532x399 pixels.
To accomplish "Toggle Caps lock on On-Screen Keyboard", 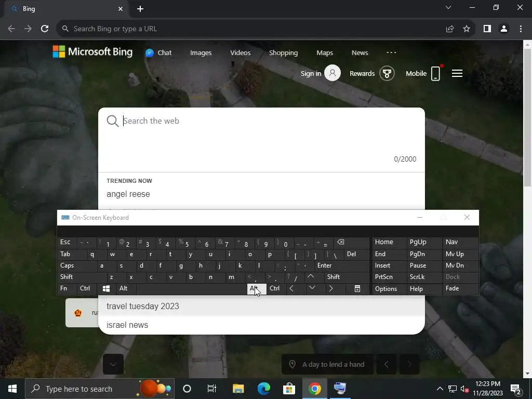I will click(77, 265).
